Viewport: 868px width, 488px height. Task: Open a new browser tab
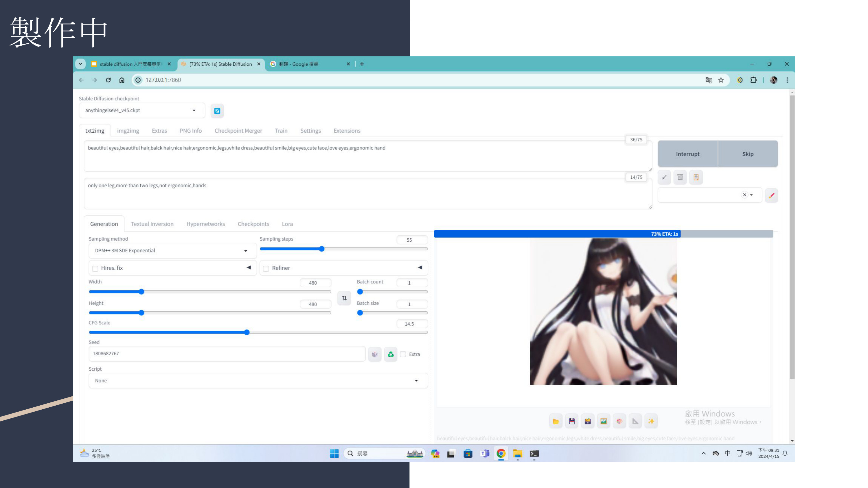coord(362,64)
